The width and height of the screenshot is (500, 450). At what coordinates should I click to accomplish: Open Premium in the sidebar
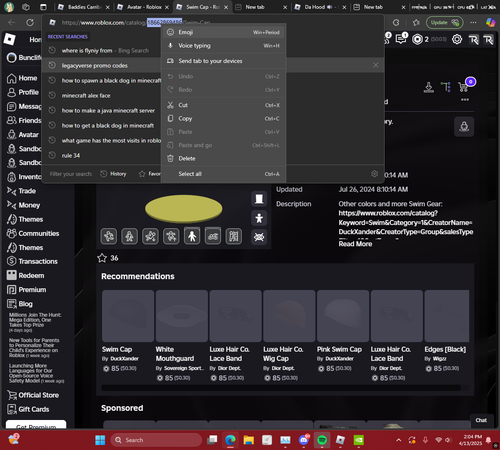[x=26, y=290]
